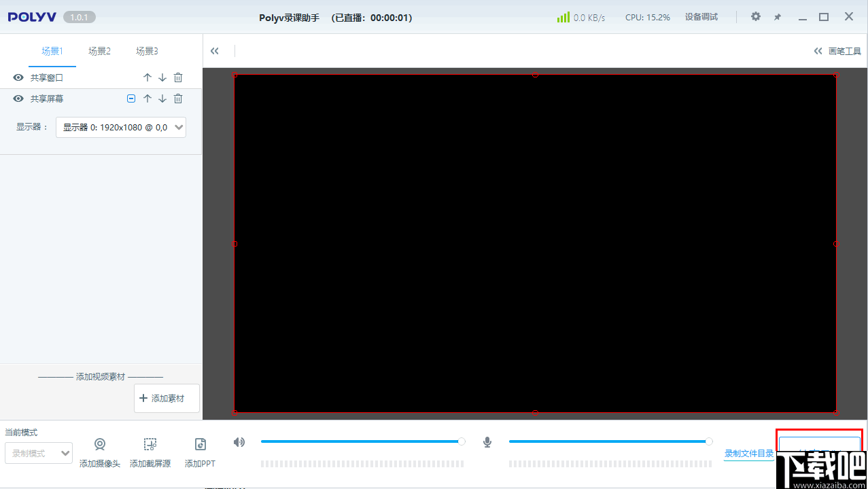The width and height of the screenshot is (868, 489).
Task: Click the black preview canvas
Action: pyautogui.click(x=535, y=243)
